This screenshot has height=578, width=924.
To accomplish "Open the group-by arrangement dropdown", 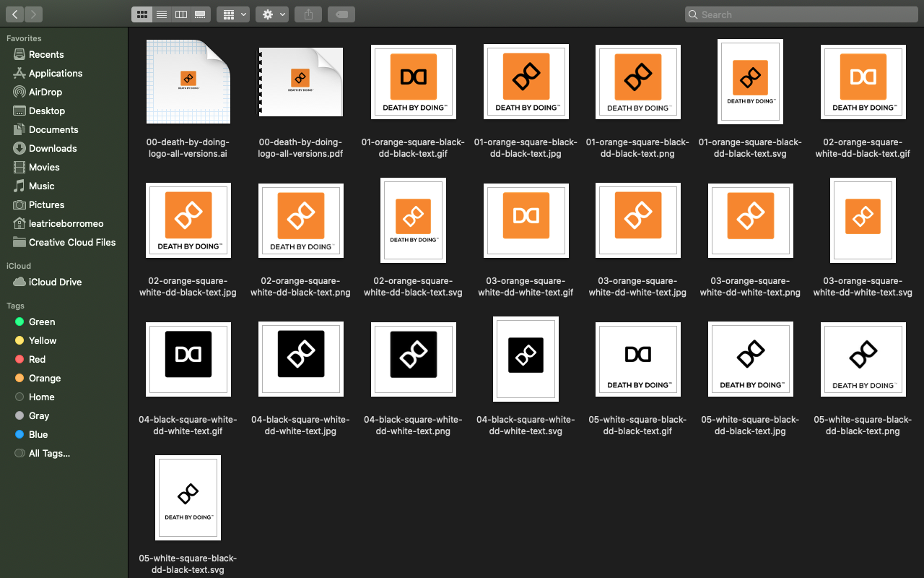I will coord(233,14).
